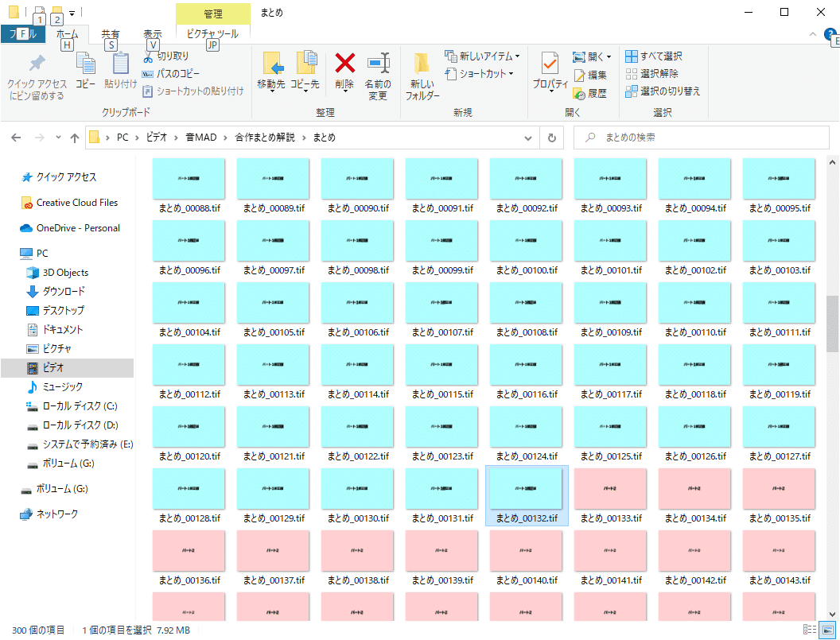Expand path chevron after ビデオ
This screenshot has width=840, height=640.
point(177,138)
